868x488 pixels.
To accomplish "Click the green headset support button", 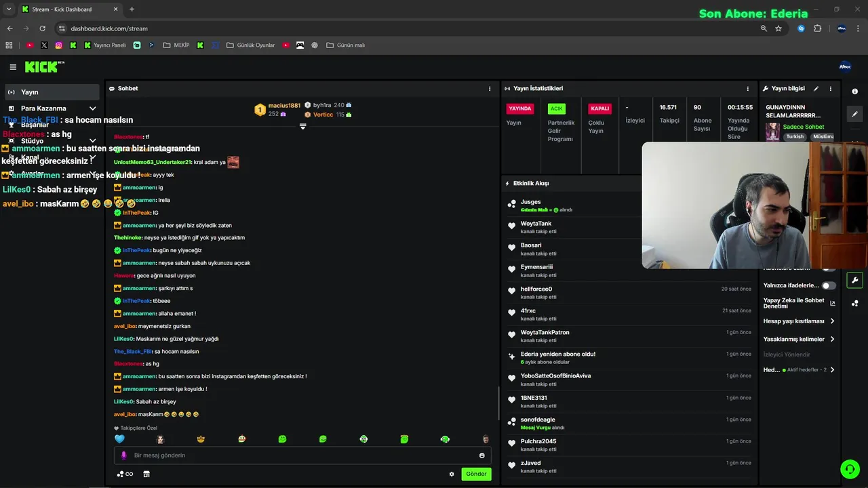I will 850,468.
